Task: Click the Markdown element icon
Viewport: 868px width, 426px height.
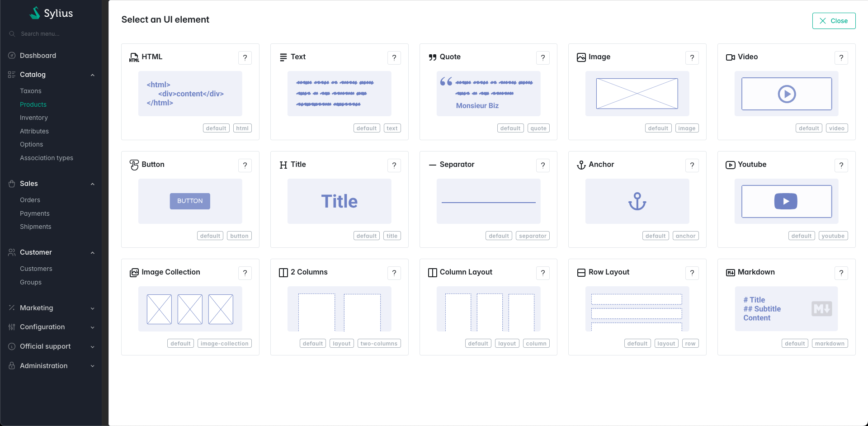Action: coord(730,273)
